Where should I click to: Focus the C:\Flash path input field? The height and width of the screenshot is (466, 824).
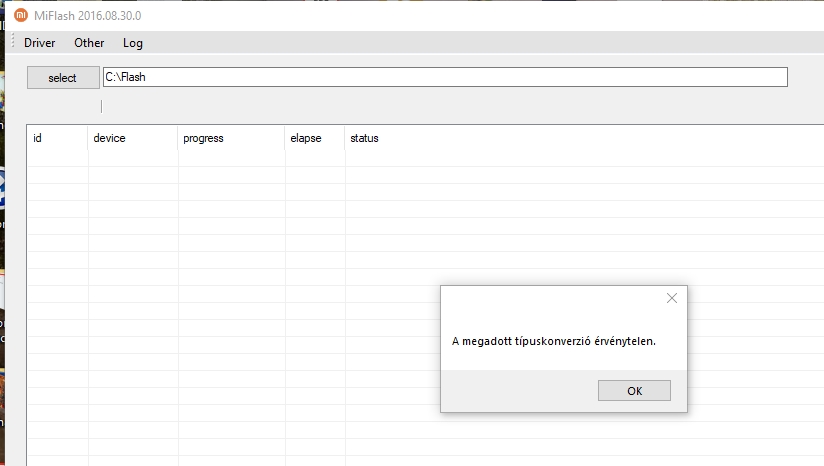[445, 77]
